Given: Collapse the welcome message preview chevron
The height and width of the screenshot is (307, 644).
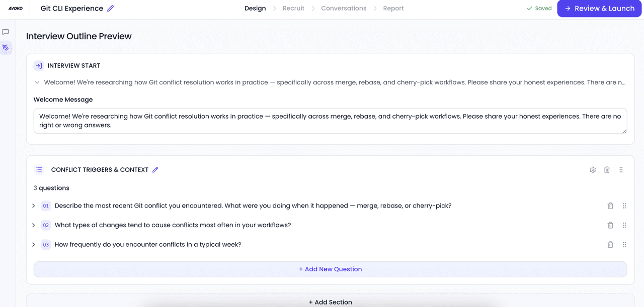Looking at the screenshot, I should (x=37, y=82).
